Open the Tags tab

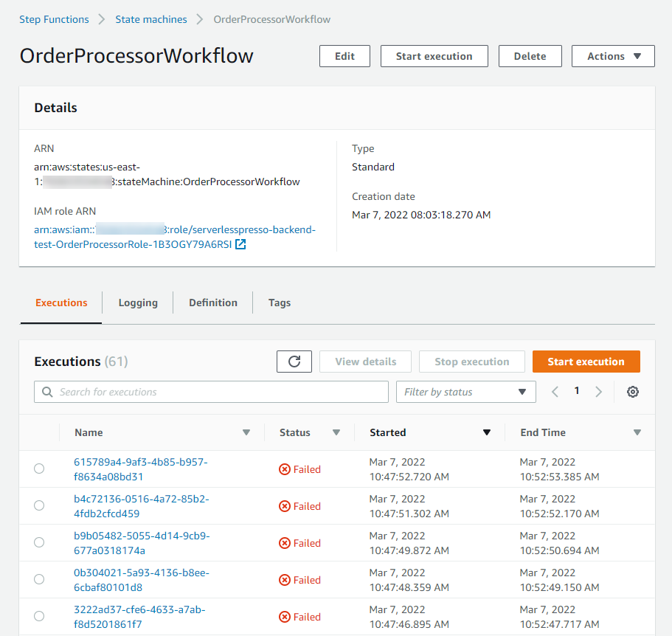point(280,303)
